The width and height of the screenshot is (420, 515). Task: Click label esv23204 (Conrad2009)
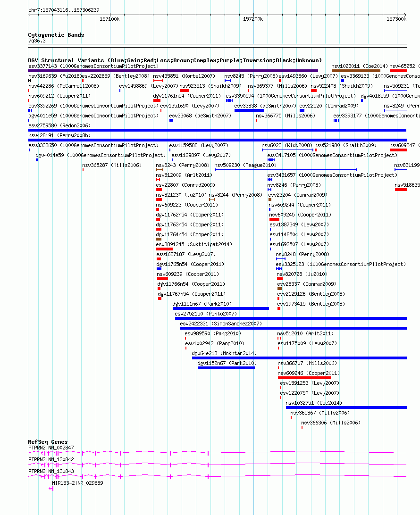[x=298, y=195]
